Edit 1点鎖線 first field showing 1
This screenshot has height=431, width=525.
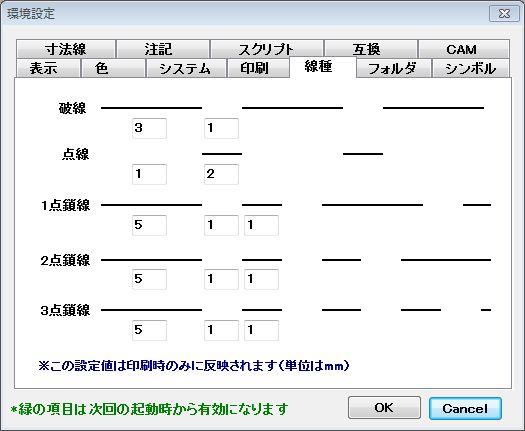[x=221, y=225]
